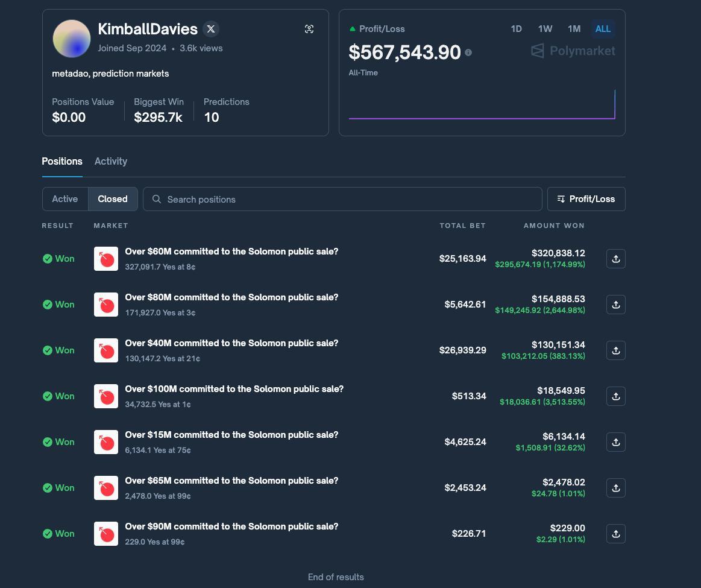This screenshot has width=701, height=588.
Task: Click the Search positions field
Action: pos(342,199)
